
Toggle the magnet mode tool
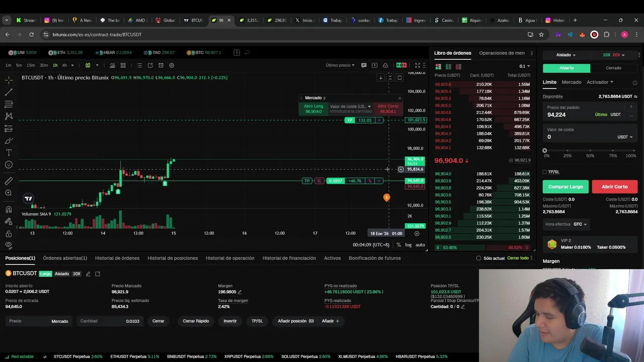[9, 209]
